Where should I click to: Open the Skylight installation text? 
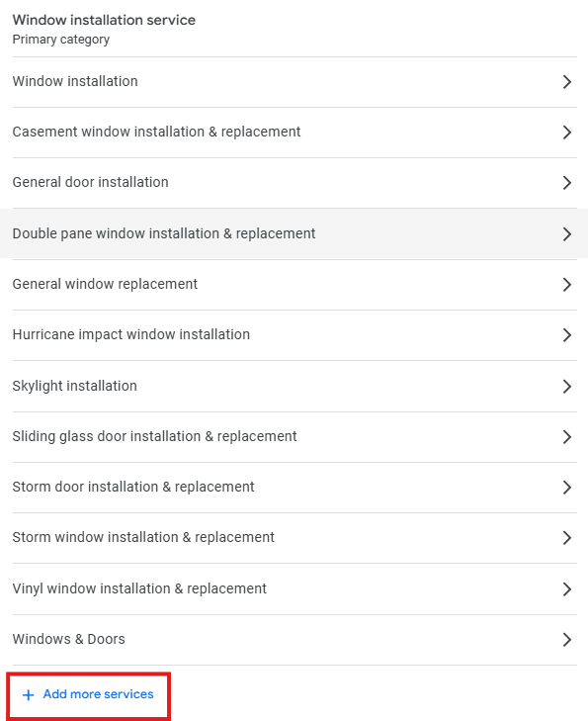[74, 386]
